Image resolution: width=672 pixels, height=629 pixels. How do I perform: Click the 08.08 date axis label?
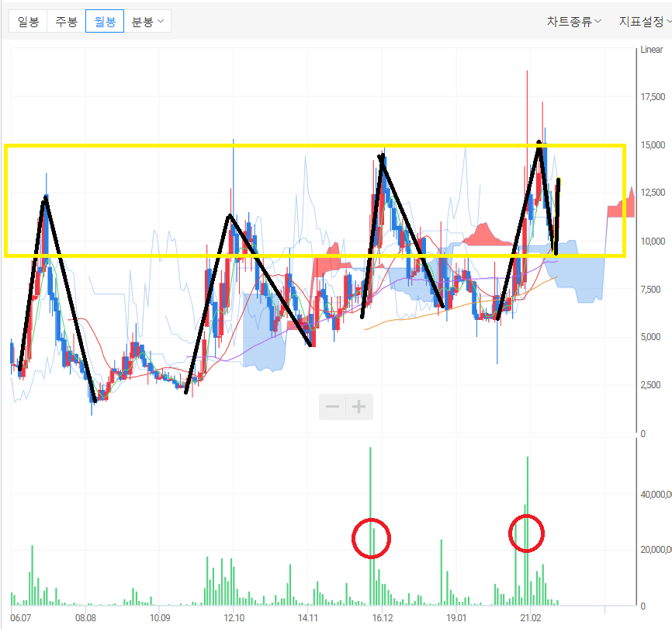85,618
